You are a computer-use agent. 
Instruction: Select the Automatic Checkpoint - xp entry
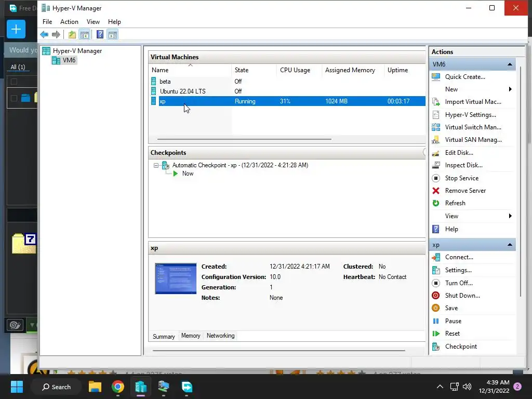click(240, 165)
